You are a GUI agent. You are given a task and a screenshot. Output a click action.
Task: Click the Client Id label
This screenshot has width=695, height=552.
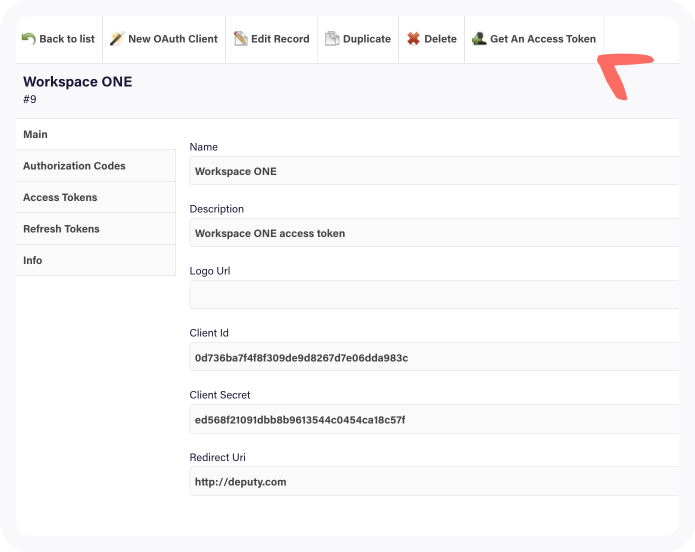tap(209, 333)
